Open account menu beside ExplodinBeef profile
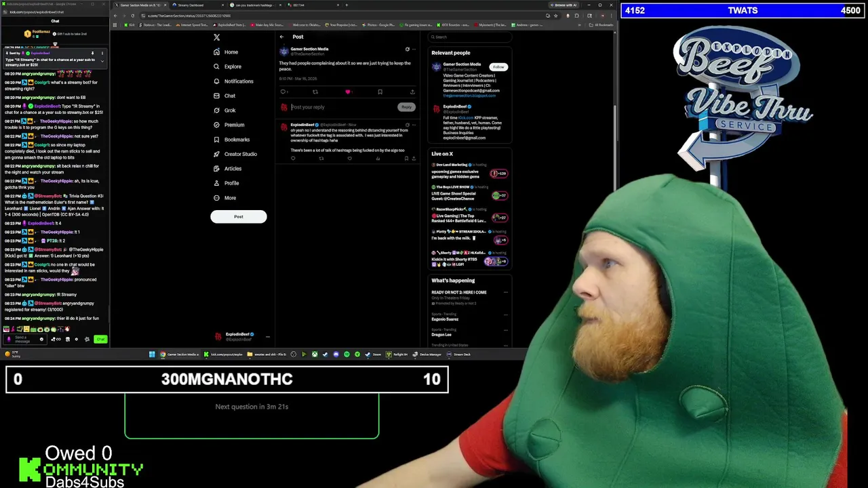This screenshot has width=868, height=488. [x=268, y=336]
